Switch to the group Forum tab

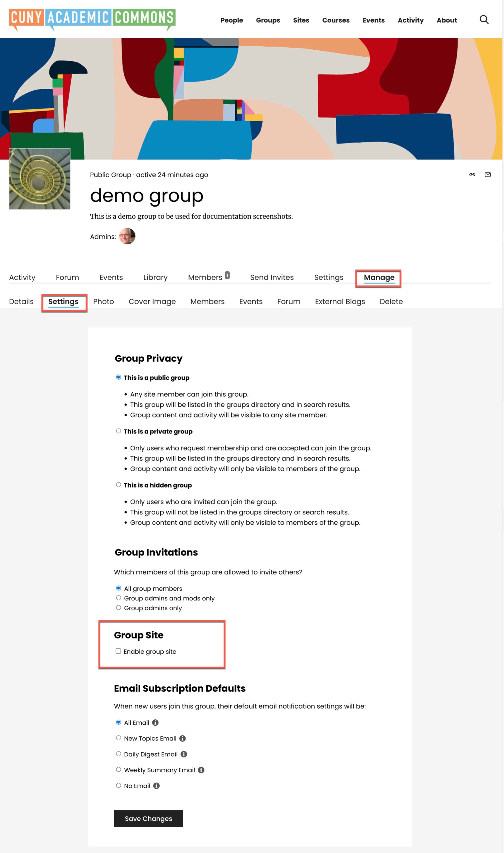67,277
